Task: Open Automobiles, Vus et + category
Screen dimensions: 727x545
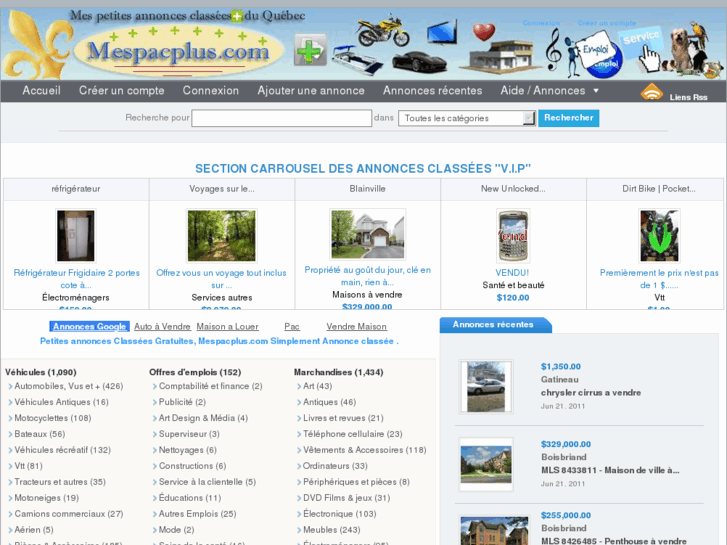Action: click(69, 386)
